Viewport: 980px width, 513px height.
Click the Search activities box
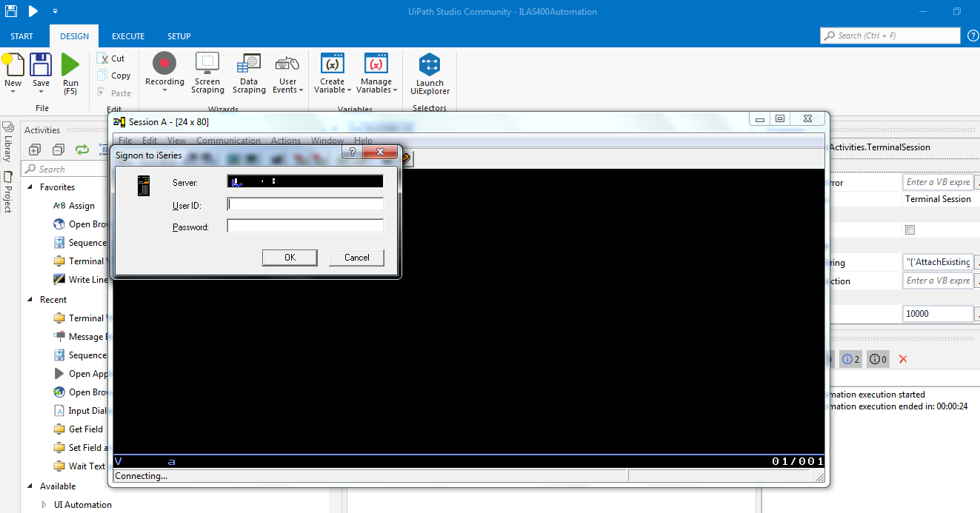coord(67,169)
